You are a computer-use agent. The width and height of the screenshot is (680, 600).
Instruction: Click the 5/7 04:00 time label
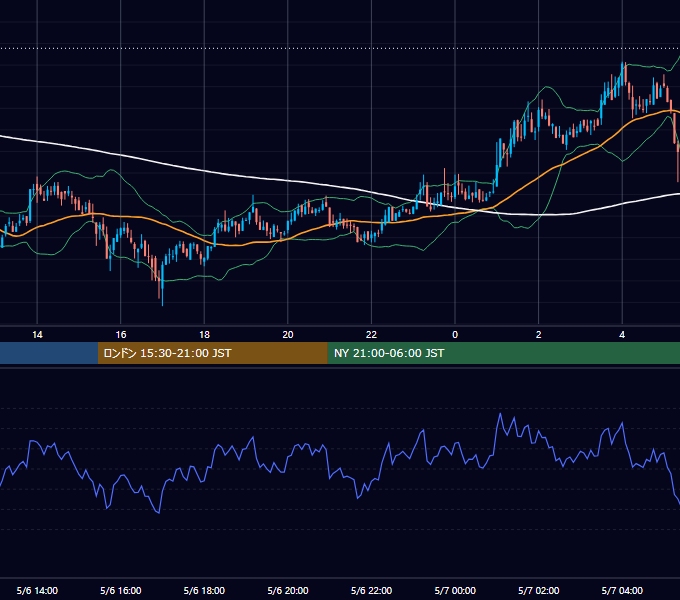pyautogui.click(x=622, y=590)
